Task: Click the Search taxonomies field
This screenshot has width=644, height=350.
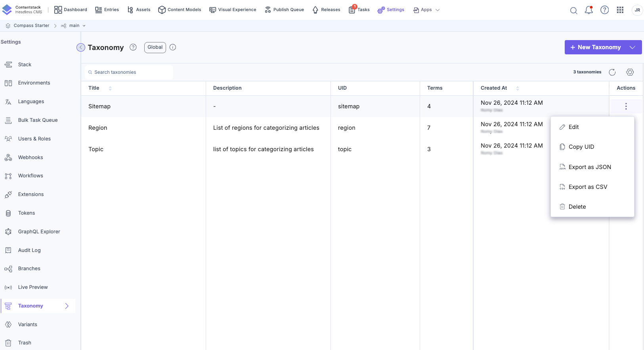Action: (x=129, y=72)
